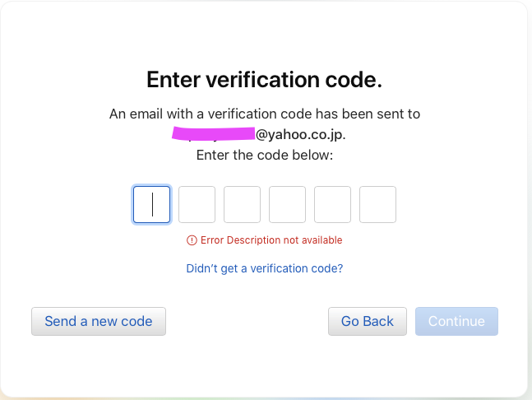
Task: Focus the first verification code digit box
Action: [x=151, y=204]
